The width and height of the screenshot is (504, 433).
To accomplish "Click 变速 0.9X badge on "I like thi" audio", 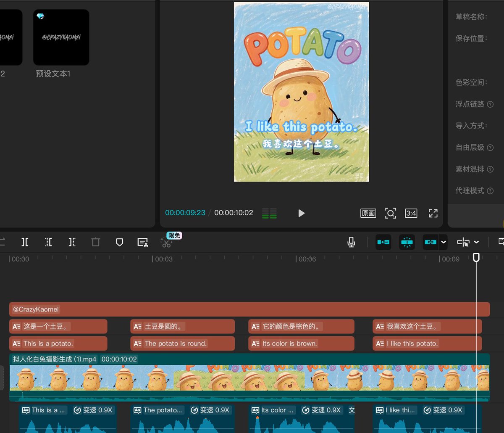I will [x=443, y=410].
